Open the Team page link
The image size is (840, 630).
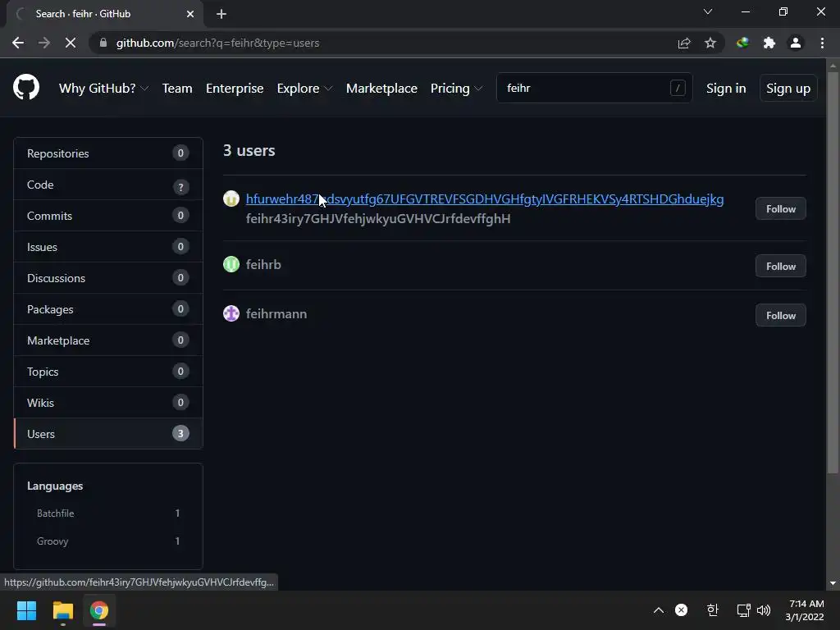coord(177,88)
